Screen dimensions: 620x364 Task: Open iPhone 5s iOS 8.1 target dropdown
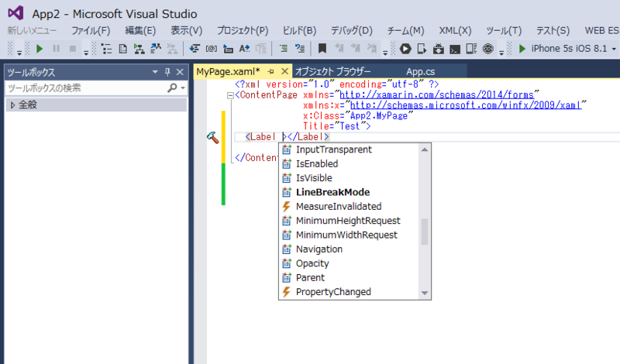(x=614, y=49)
